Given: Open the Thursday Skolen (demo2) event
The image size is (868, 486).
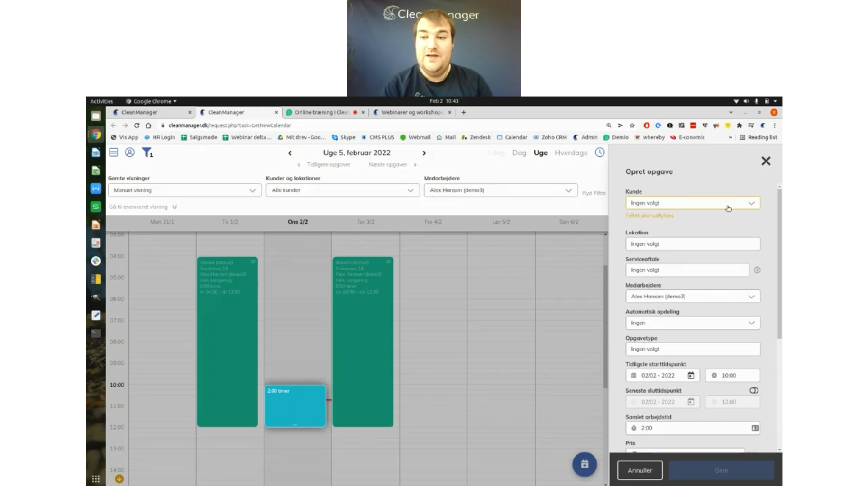Looking at the screenshot, I should [363, 342].
